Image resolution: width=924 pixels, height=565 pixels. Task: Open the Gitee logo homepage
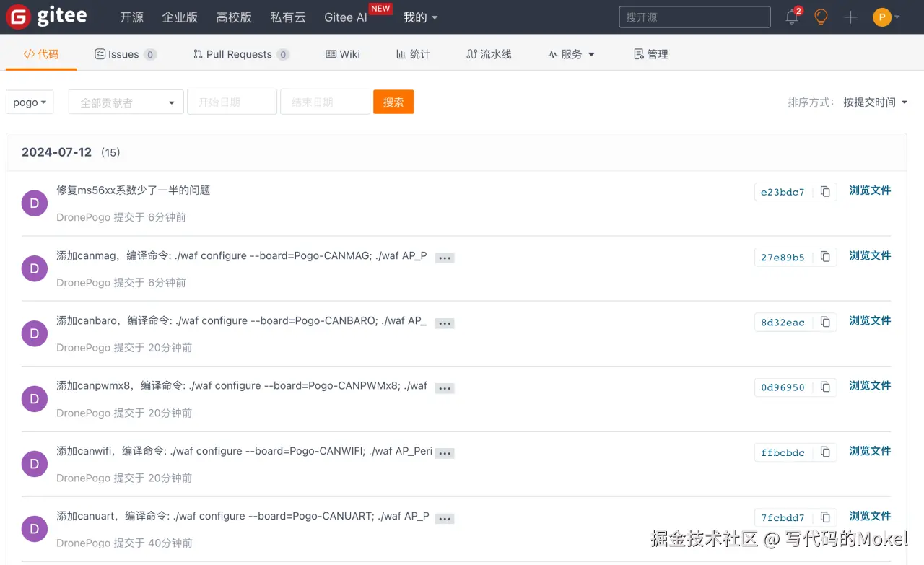pyautogui.click(x=46, y=17)
